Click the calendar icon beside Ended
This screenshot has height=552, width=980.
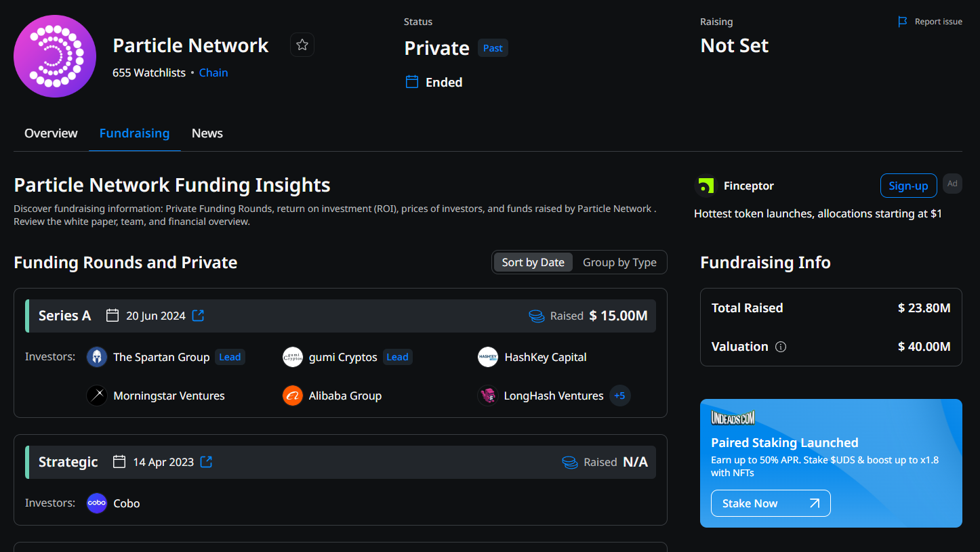411,82
